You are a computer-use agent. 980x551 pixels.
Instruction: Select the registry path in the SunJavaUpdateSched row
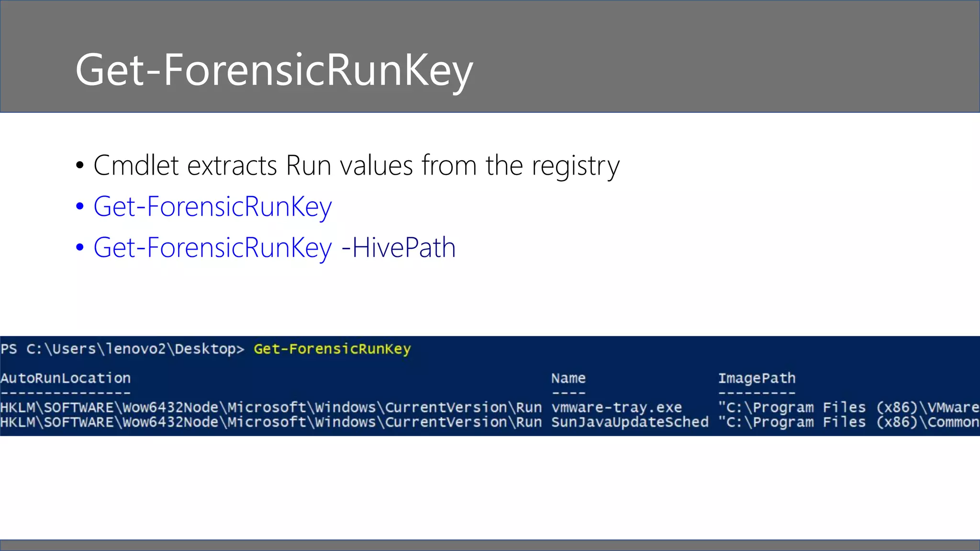[x=271, y=422]
